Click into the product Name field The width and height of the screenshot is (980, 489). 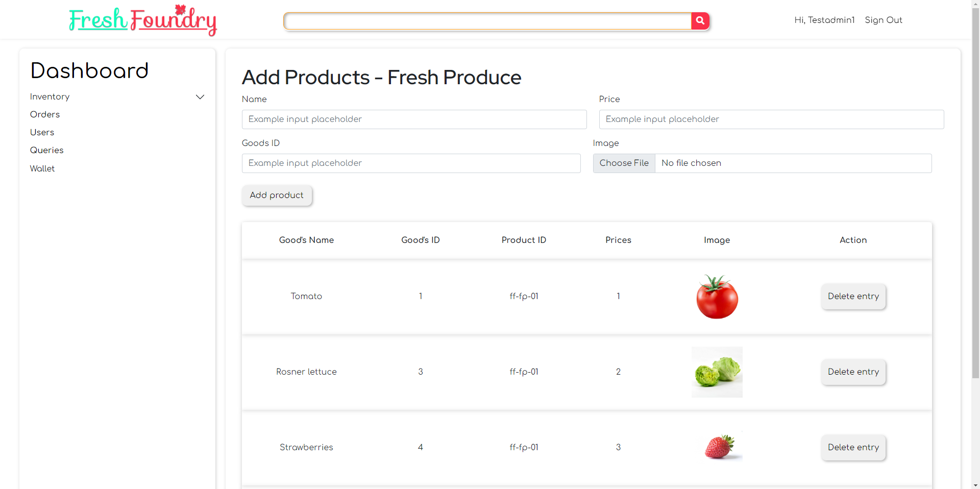[414, 119]
